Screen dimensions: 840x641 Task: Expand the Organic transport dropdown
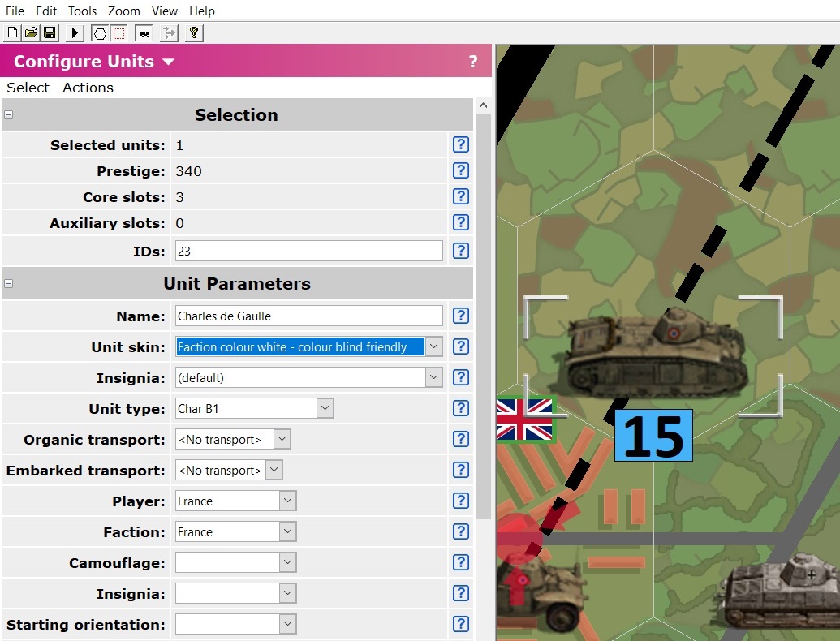[x=282, y=440]
